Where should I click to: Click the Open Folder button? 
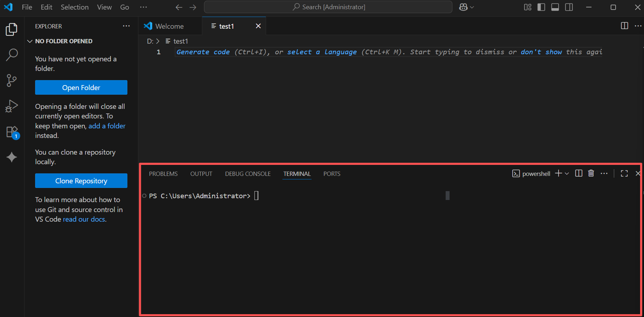[81, 88]
